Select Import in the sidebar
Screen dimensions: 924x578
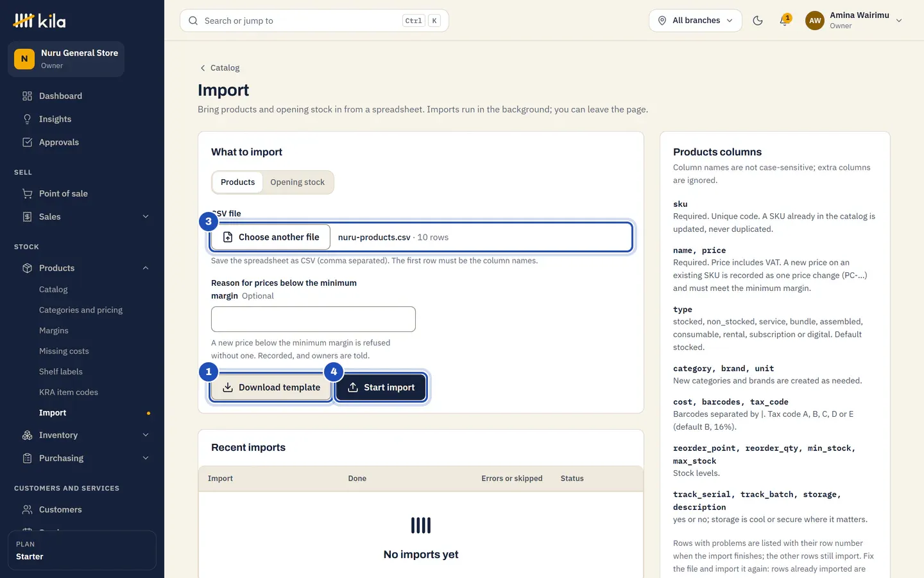[53, 413]
